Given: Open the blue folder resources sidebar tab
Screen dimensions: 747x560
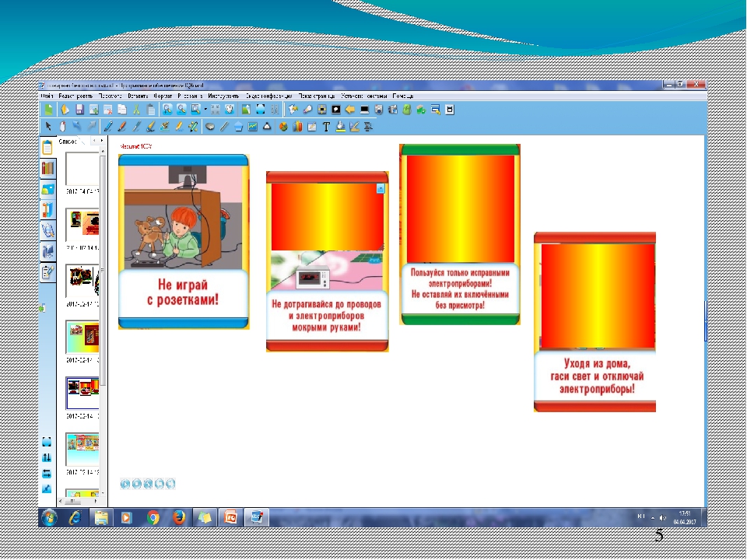Looking at the screenshot, I should coord(47,189).
